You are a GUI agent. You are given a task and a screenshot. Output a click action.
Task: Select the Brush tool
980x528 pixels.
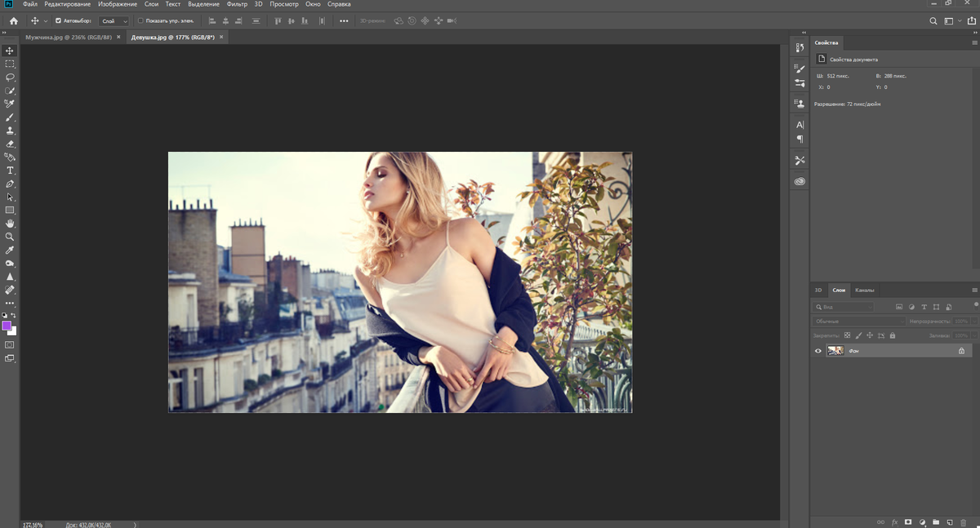[10, 118]
